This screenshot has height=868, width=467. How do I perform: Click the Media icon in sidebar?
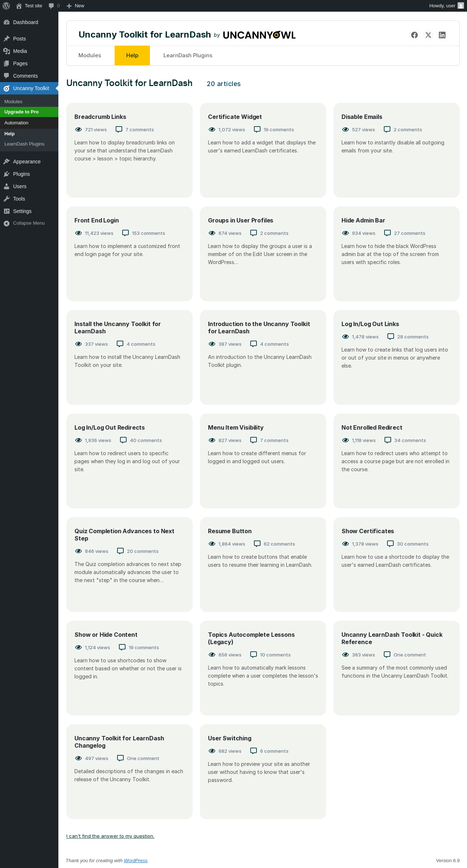pos(7,51)
